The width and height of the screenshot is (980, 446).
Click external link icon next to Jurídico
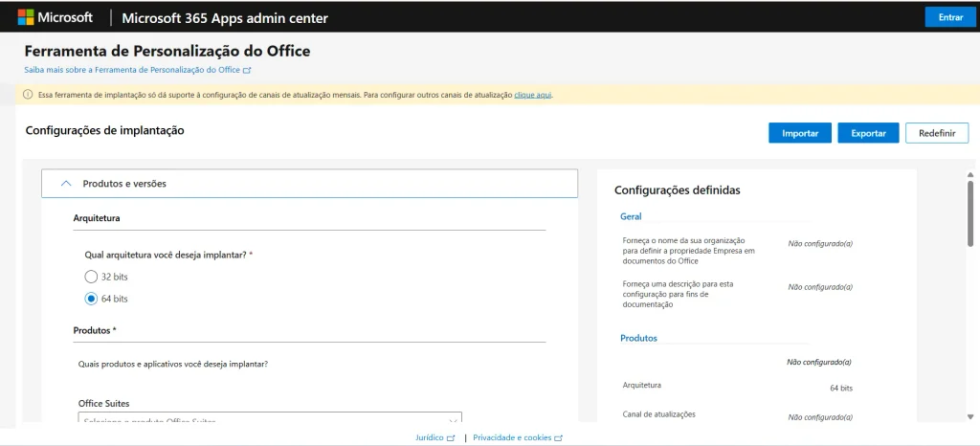[451, 438]
